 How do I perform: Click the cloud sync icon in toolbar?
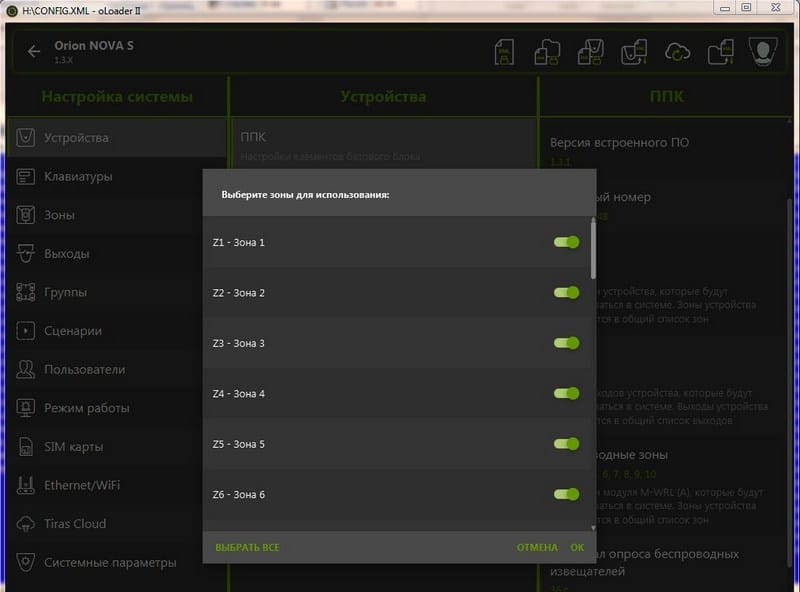[678, 52]
